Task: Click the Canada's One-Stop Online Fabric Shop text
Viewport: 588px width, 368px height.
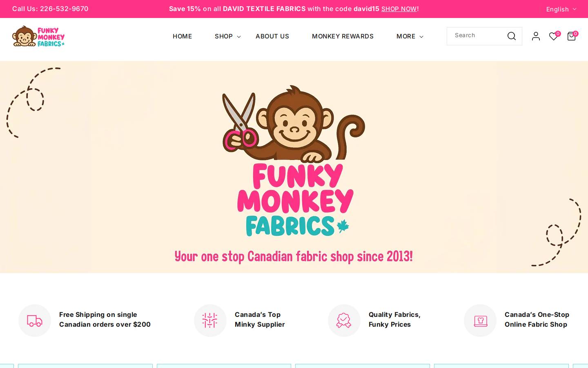Action: pyautogui.click(x=537, y=320)
